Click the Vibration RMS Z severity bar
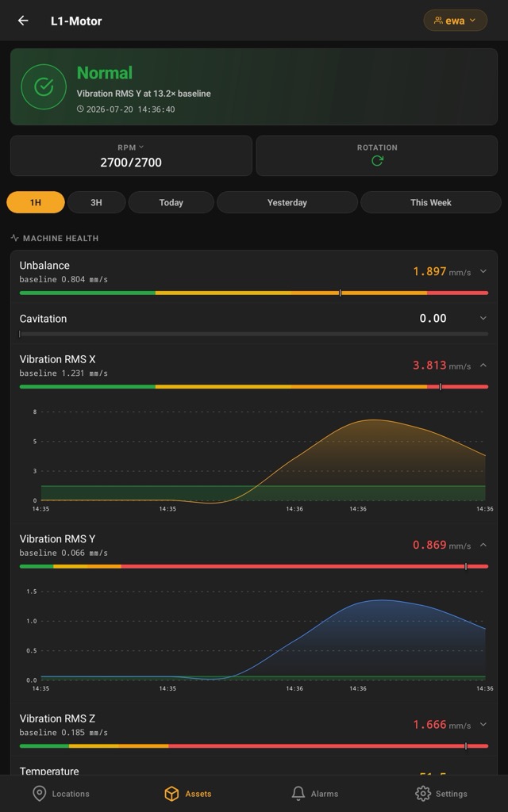Screen dimensions: 508x812 [254, 746]
